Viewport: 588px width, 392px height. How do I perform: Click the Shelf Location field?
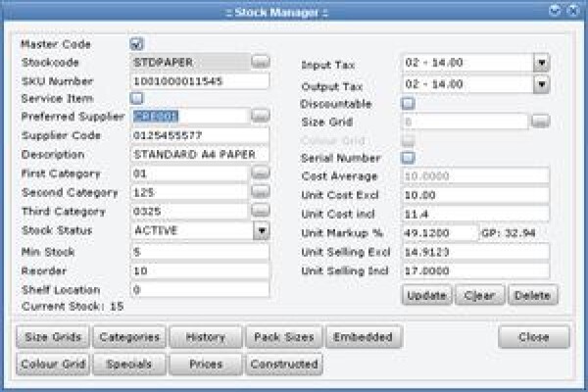200,290
